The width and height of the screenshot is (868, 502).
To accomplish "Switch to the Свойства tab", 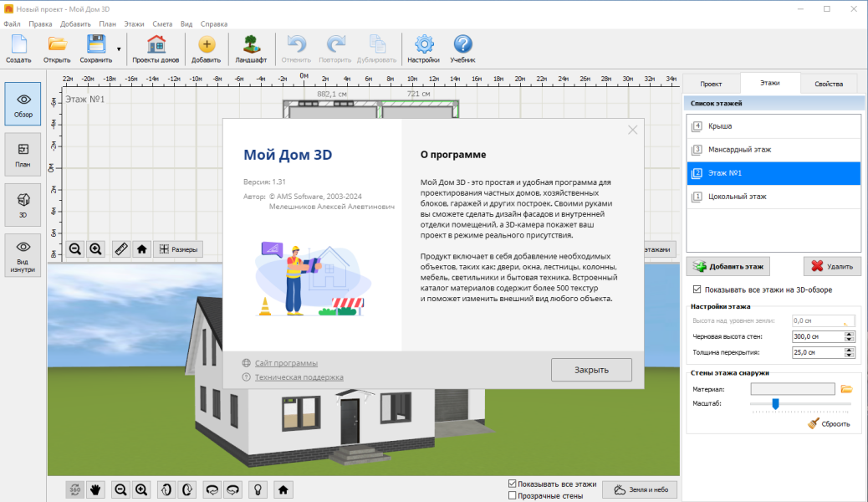I will (x=829, y=84).
